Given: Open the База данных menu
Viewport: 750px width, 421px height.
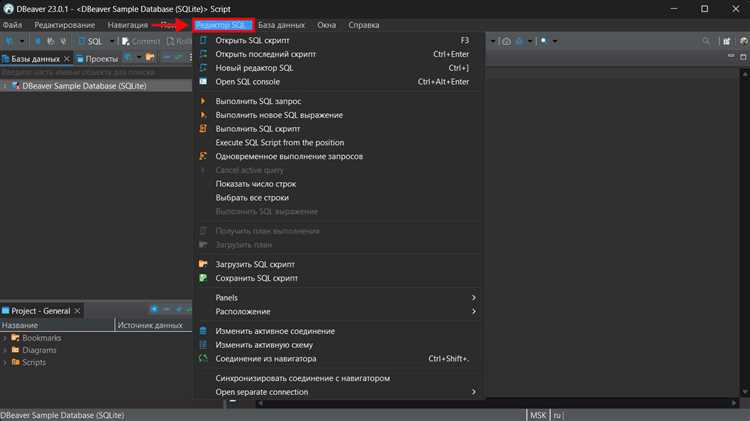Looking at the screenshot, I should (281, 25).
